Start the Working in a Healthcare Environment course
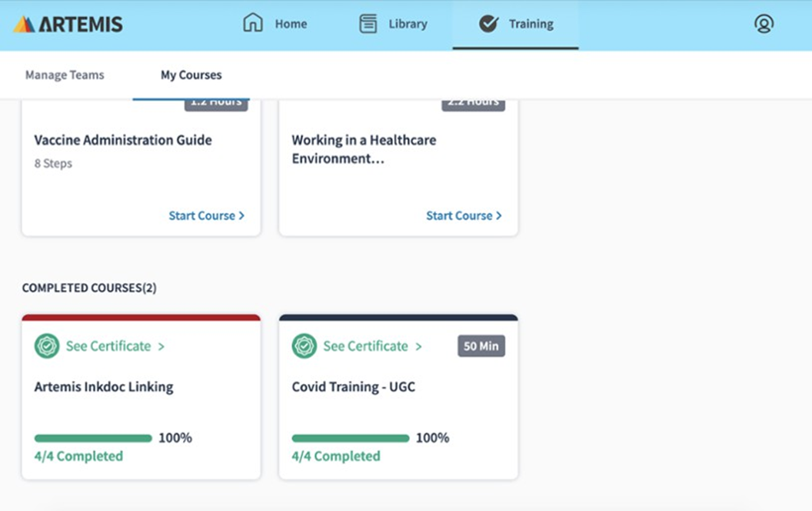812x511 pixels. (x=464, y=215)
